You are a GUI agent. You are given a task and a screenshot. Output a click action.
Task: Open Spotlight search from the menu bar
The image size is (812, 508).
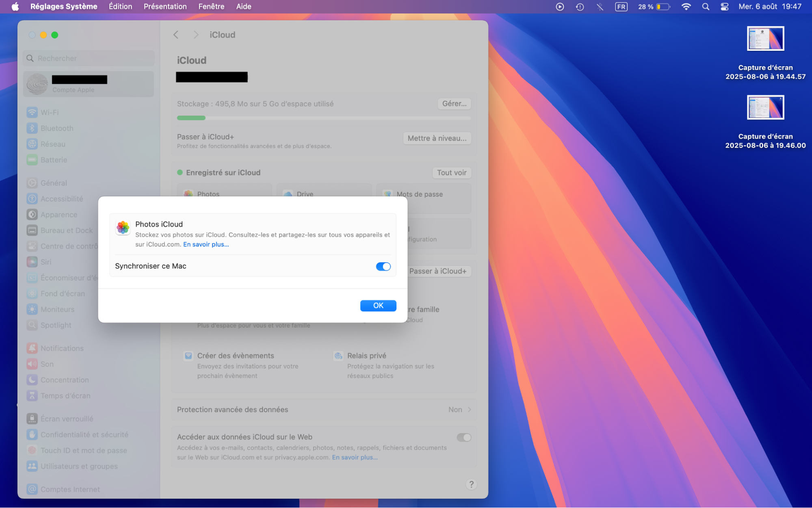[x=705, y=7]
